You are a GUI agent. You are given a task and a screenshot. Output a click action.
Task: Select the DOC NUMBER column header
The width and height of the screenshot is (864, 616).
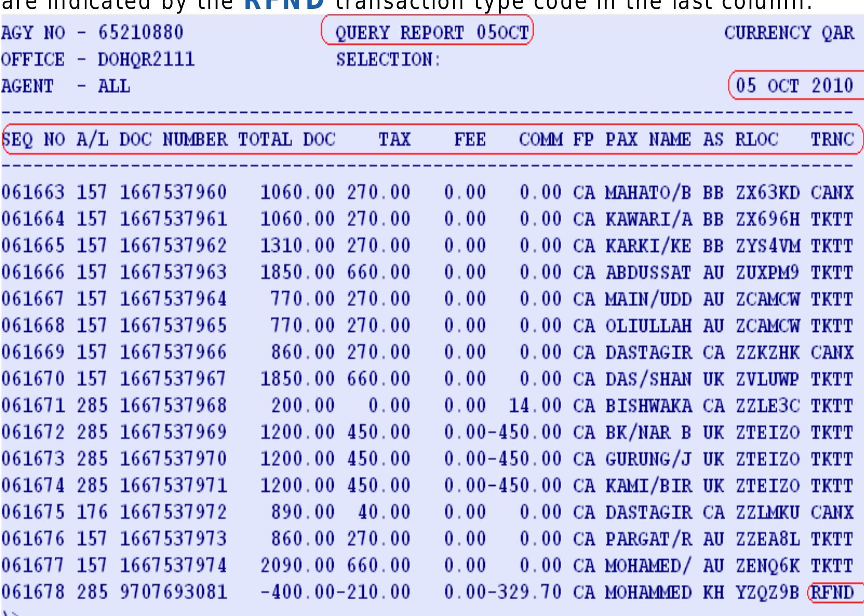[174, 140]
